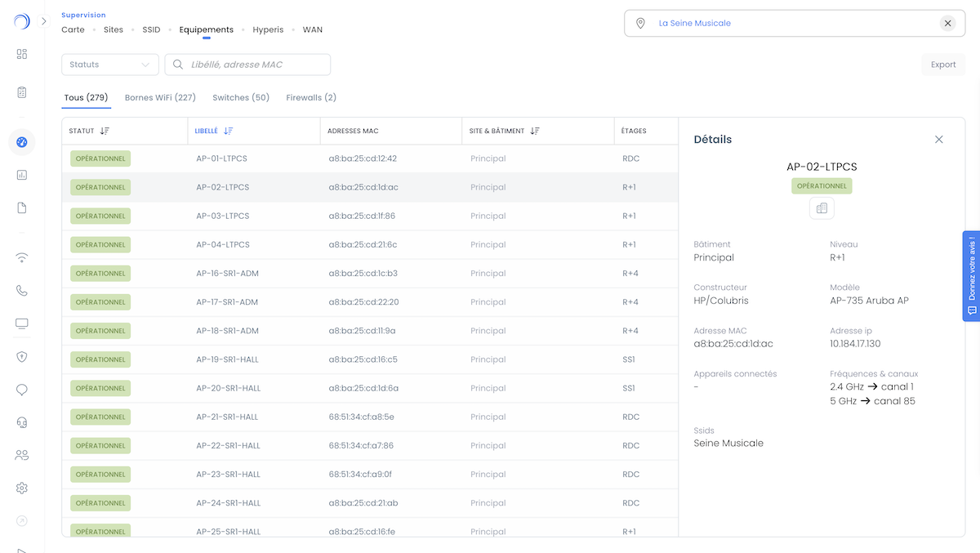Click the Donnez votre avis feedback button
Viewport: 980px width, 553px height.
[x=971, y=276]
